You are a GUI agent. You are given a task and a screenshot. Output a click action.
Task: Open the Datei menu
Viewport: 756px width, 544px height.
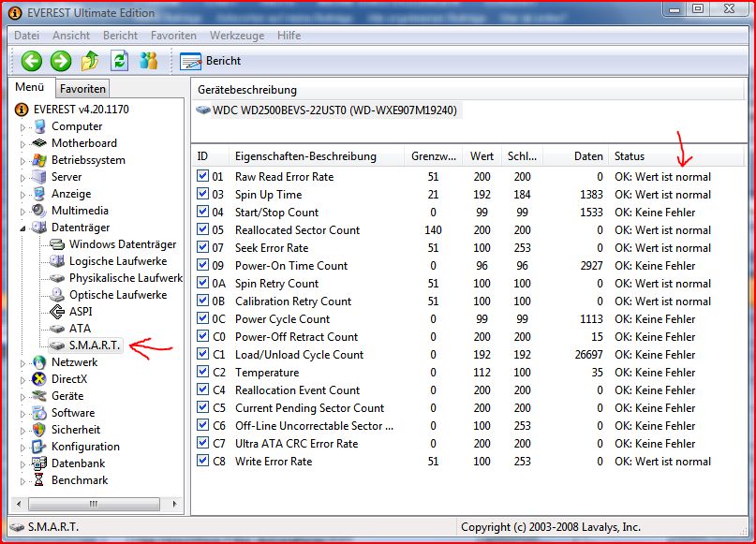[x=27, y=36]
